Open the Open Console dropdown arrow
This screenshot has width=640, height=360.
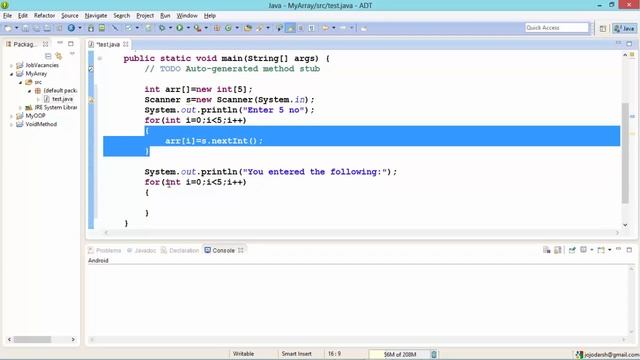[x=609, y=250]
